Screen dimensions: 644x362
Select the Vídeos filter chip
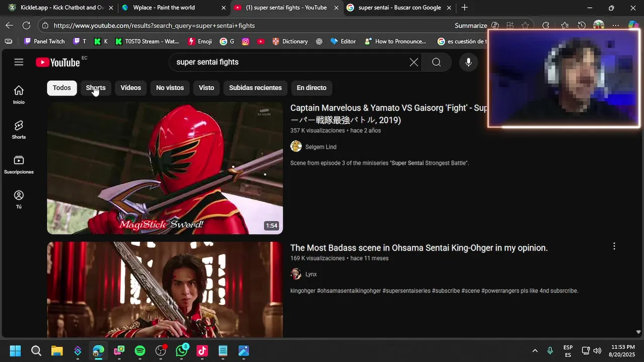coord(131,87)
